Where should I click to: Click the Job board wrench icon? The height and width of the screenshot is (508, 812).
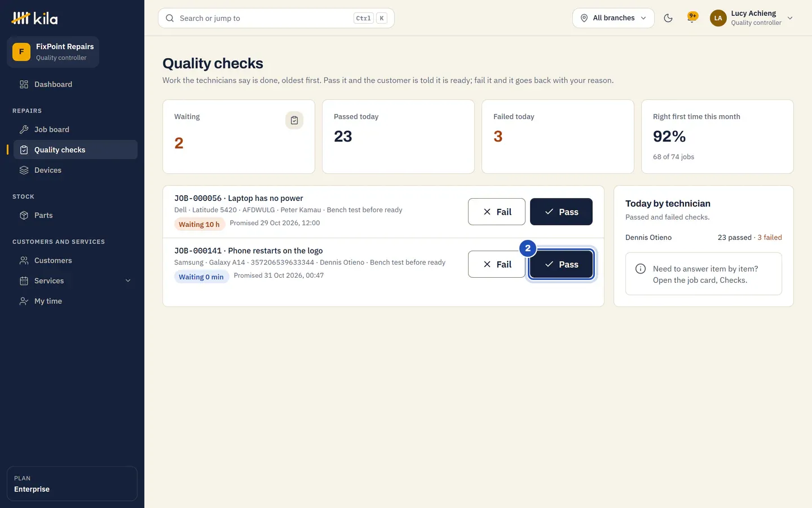pyautogui.click(x=24, y=129)
